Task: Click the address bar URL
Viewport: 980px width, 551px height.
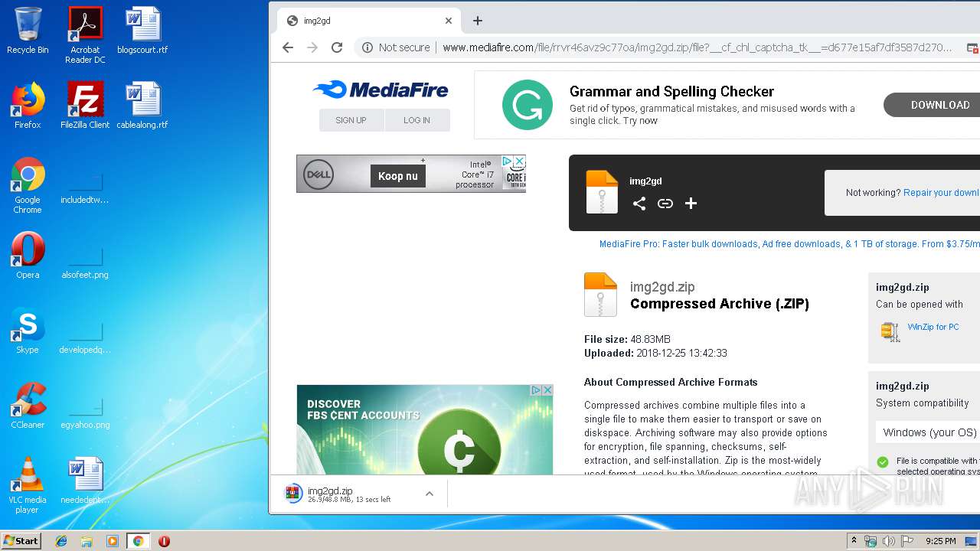Action: [697, 47]
